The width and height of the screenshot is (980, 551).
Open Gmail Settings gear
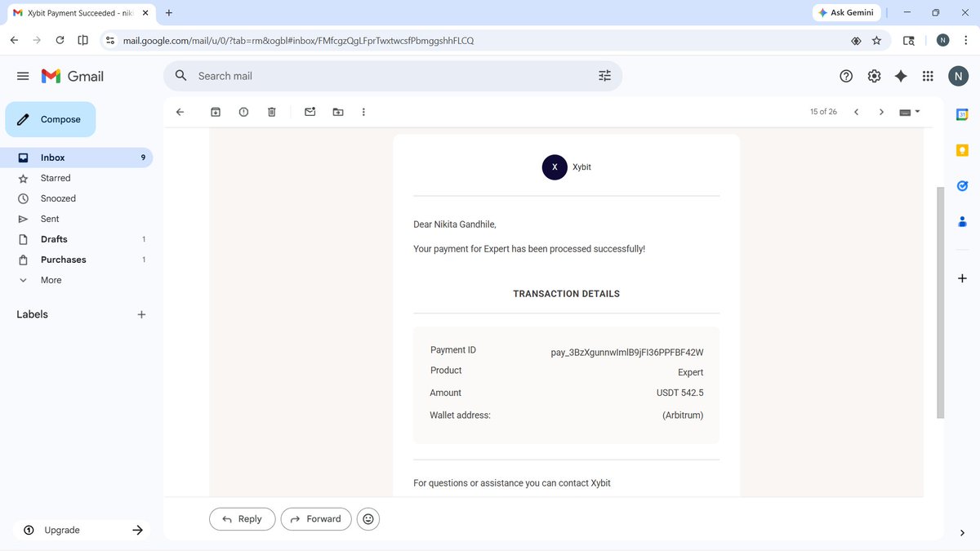[x=874, y=76]
